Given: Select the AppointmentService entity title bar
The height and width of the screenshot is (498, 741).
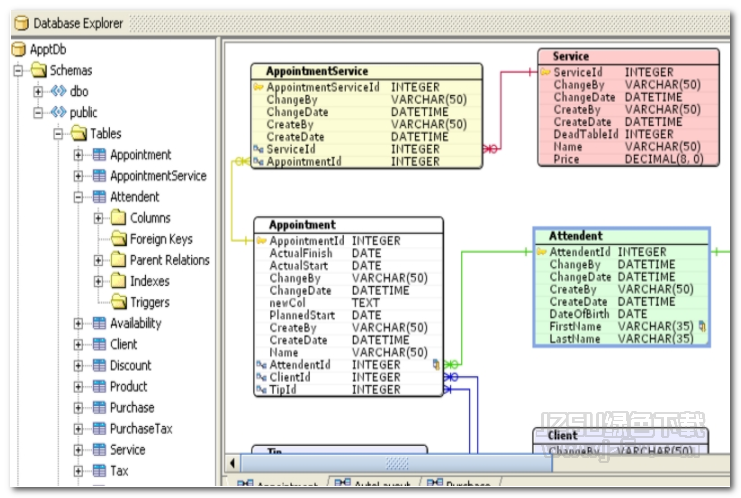Looking at the screenshot, I should tap(366, 71).
